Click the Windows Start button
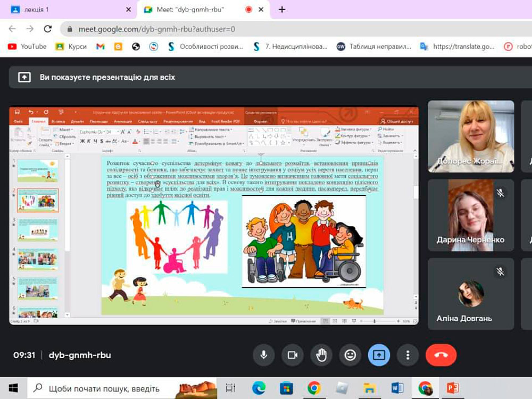The width and height of the screenshot is (532, 399). (x=13, y=388)
